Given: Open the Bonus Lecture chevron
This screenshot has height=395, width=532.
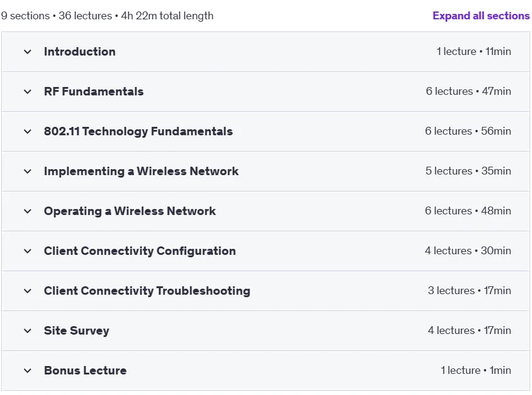Looking at the screenshot, I should [27, 371].
